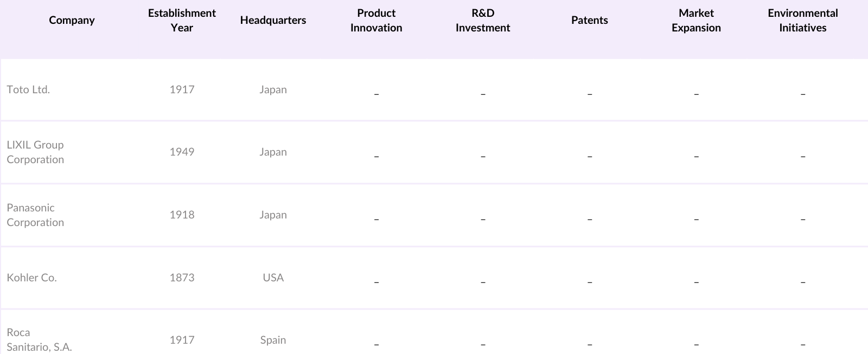868x354 pixels.
Task: Click the R&D Investment column header
Action: point(483,20)
